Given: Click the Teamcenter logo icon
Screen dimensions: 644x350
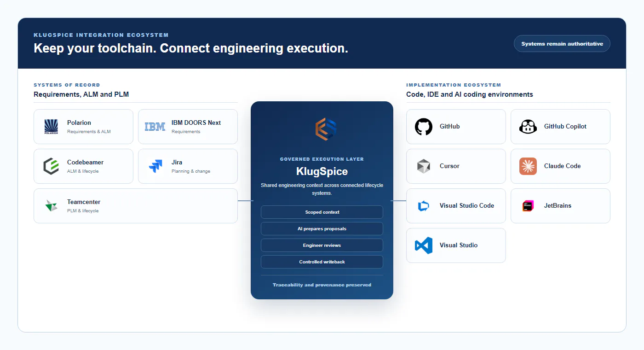Looking at the screenshot, I should [51, 206].
